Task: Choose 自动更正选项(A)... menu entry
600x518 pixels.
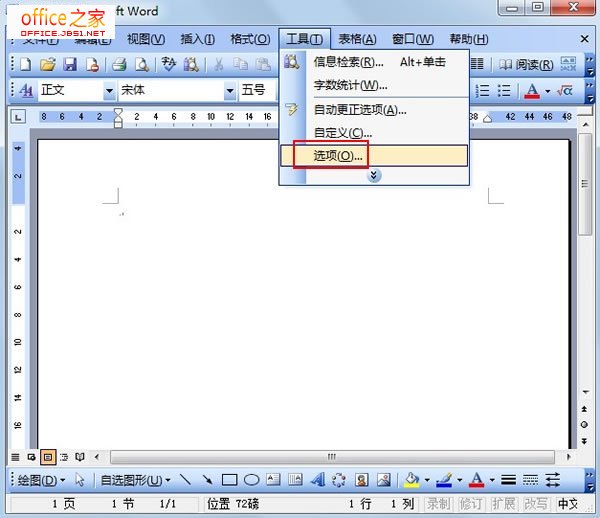Action: click(x=374, y=110)
